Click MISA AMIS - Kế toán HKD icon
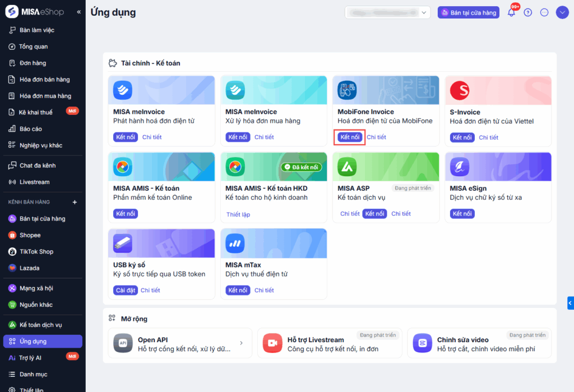Screen dimensions: 574x392 [235, 167]
